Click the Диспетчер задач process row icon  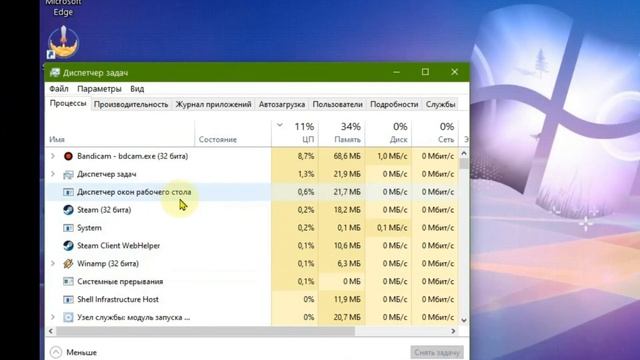pos(68,174)
